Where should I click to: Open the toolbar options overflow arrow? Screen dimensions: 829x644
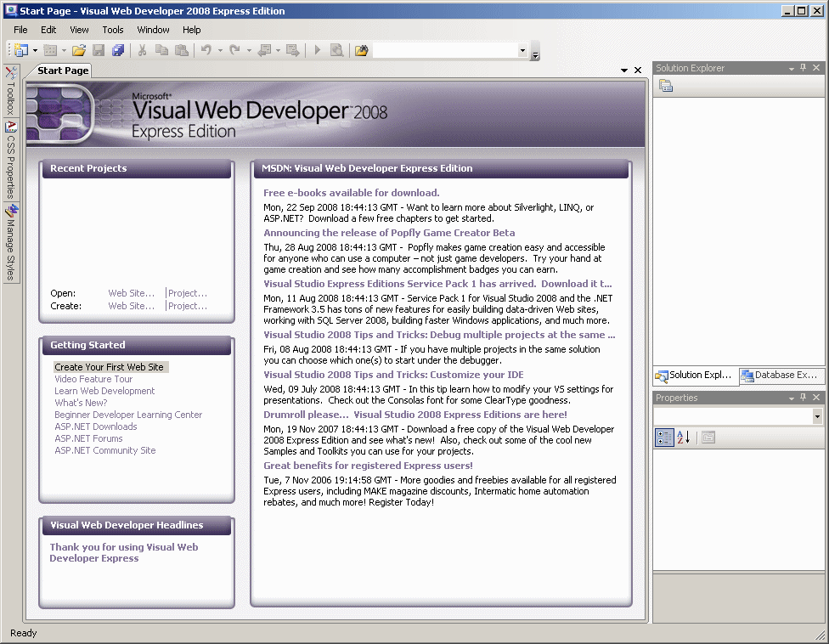point(536,54)
